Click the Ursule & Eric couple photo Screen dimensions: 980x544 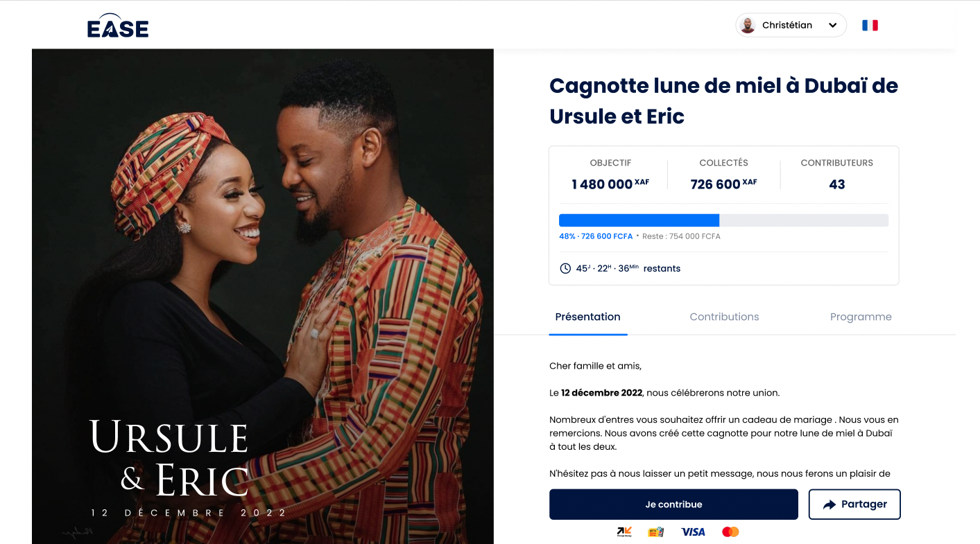coord(263,297)
